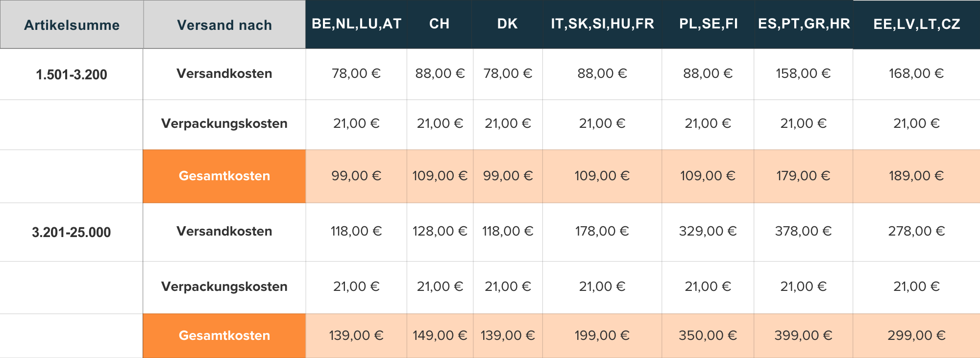Screen dimensions: 980x358
Task: Click the BE,NL,LU,AT column header
Action: coord(356,24)
